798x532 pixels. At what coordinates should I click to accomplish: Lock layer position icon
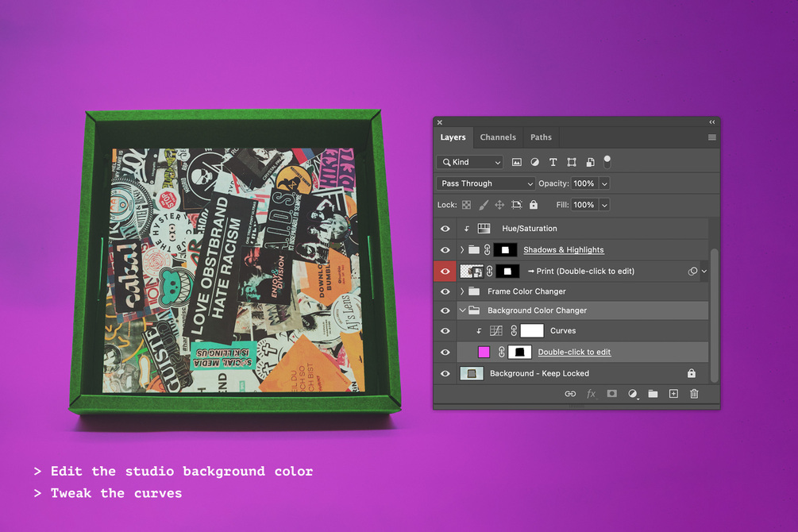point(499,205)
